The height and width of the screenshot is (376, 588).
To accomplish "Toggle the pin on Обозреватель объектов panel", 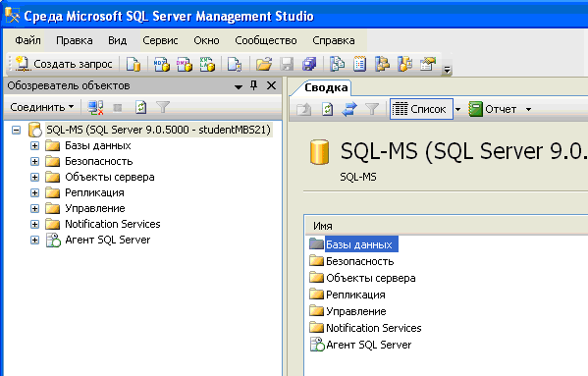I will (x=254, y=85).
